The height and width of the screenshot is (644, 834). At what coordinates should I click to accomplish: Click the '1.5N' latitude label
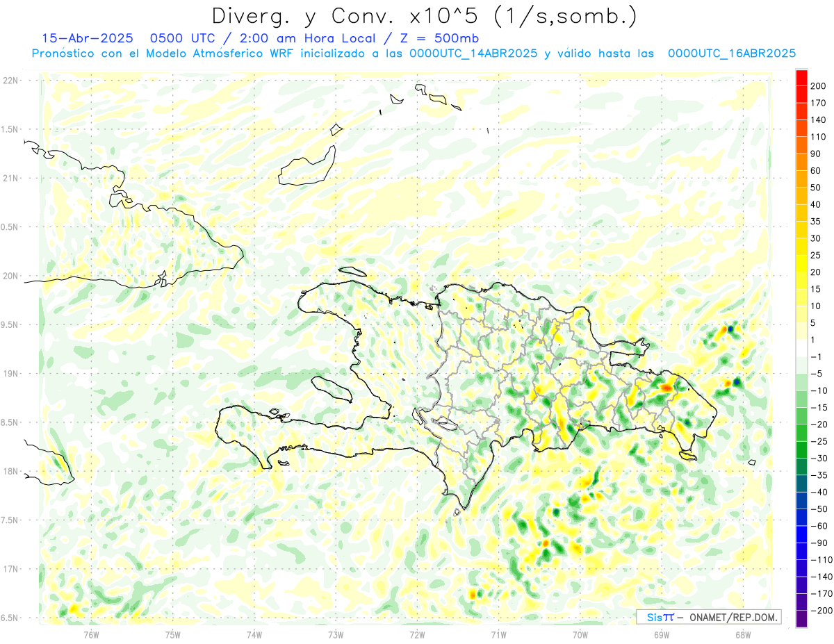pos(10,129)
